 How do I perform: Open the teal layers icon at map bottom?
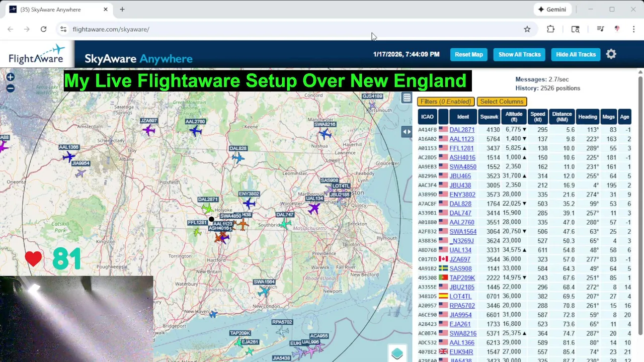click(x=397, y=353)
